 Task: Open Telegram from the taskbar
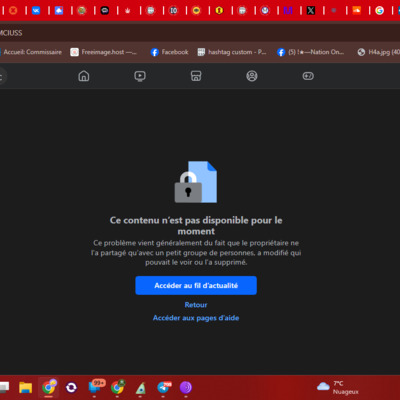[x=164, y=387]
